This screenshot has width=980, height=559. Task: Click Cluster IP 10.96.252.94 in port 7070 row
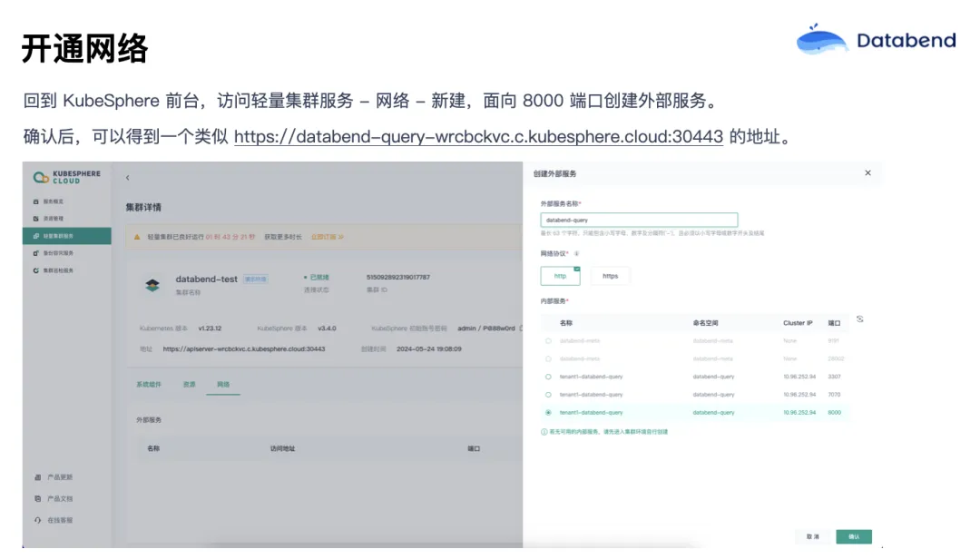[799, 395]
